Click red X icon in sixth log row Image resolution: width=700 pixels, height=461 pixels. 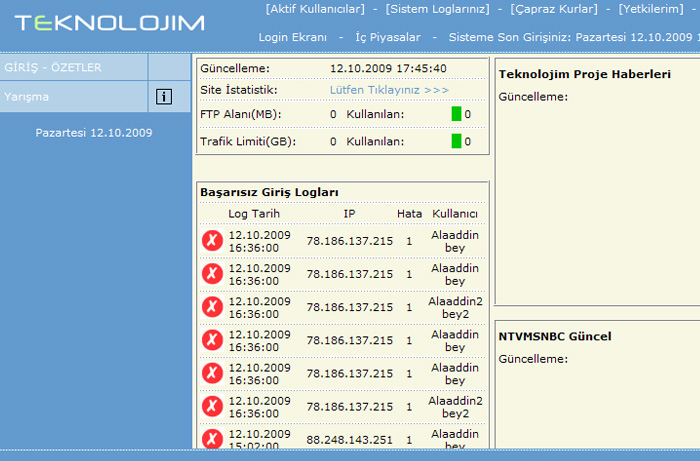coord(212,406)
